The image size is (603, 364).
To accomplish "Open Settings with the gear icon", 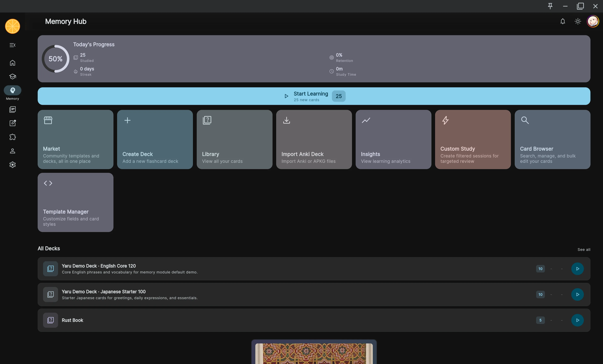I will coord(12,165).
